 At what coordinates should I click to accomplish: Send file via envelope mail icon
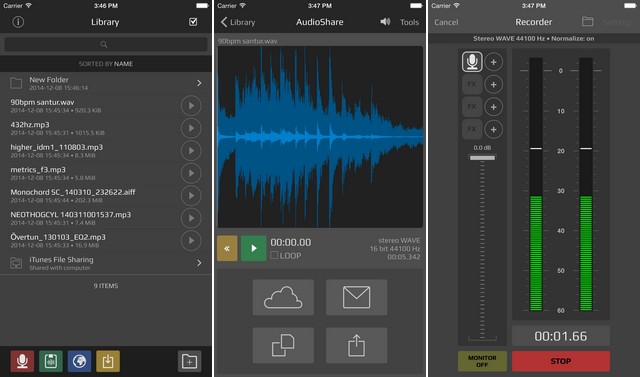tap(356, 297)
